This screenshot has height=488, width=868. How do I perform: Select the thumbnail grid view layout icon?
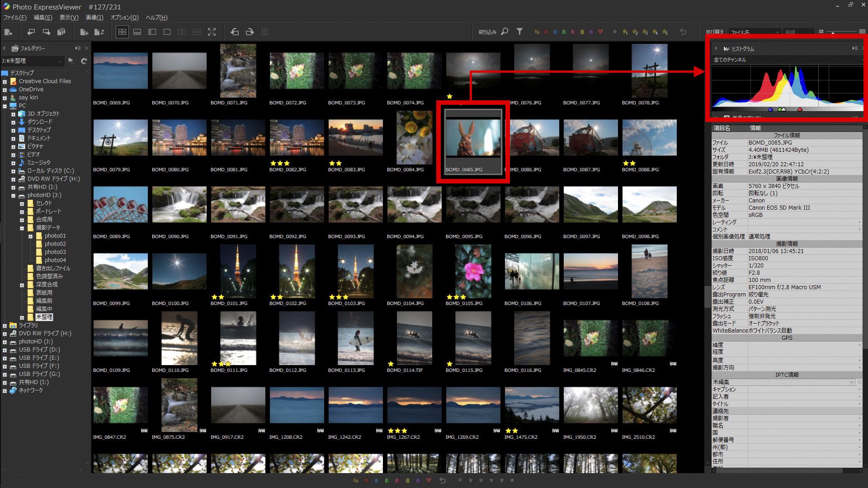coord(122,32)
